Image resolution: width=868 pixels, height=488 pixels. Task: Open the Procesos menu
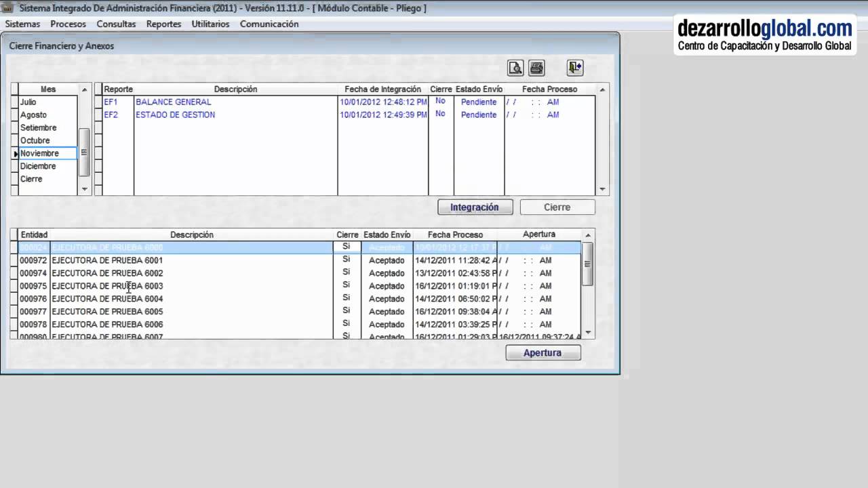[68, 24]
